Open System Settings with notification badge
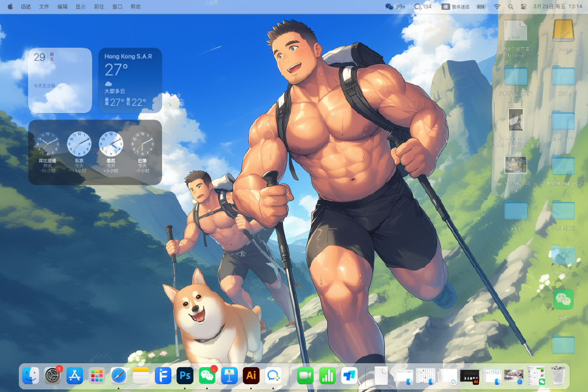The image size is (588, 392). pos(52,376)
